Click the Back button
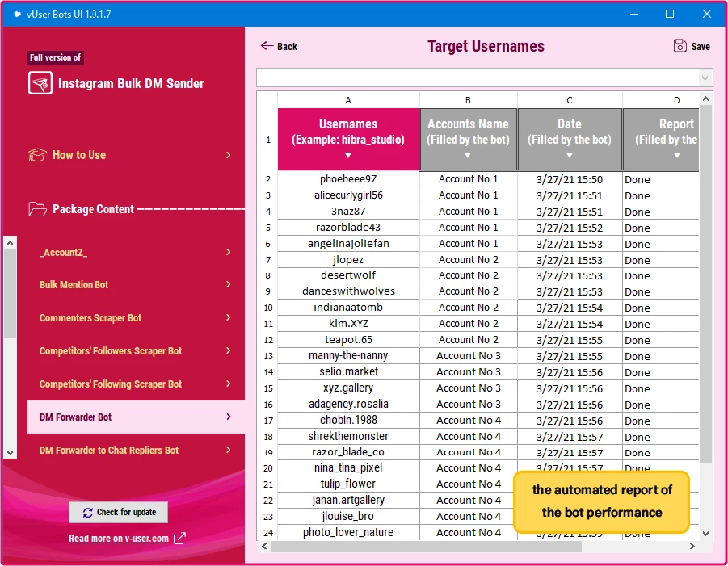728x566 pixels. tap(279, 46)
